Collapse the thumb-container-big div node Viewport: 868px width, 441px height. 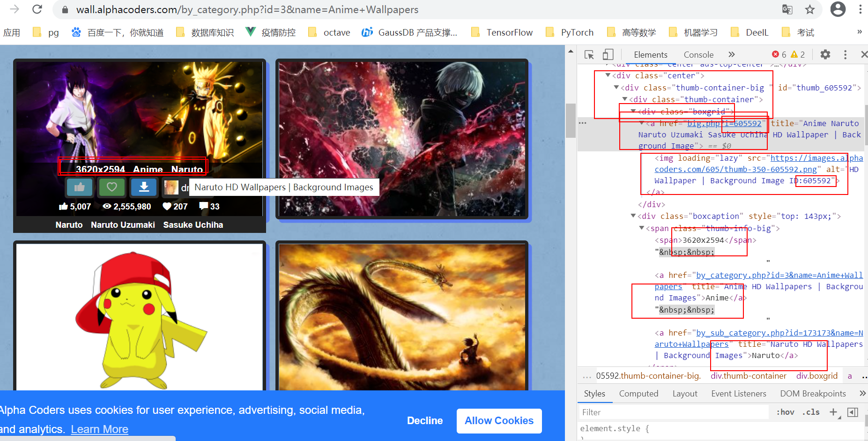(x=616, y=87)
